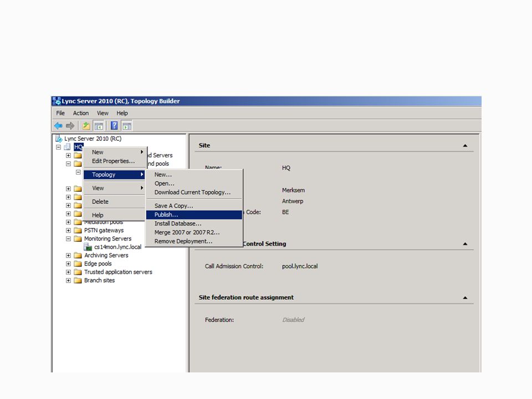
Task: Choose Remove Deployment... in the submenu
Action: [x=194, y=241]
